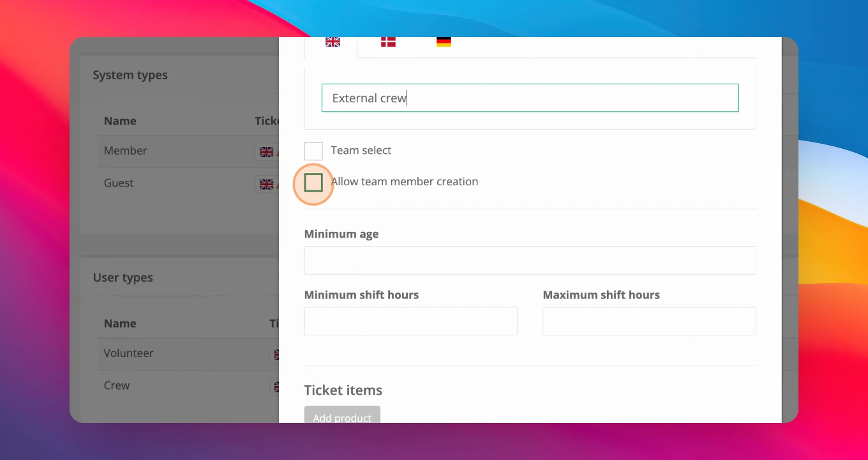This screenshot has height=460, width=868.
Task: Switch to the Danish flag tab
Action: pyautogui.click(x=388, y=42)
